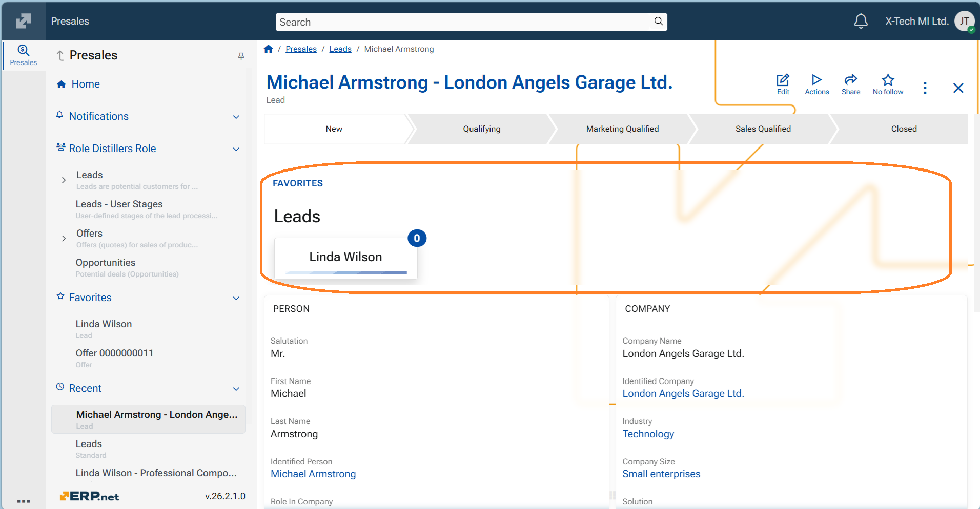Select the Qualifying stage
This screenshot has width=980, height=509.
click(481, 129)
